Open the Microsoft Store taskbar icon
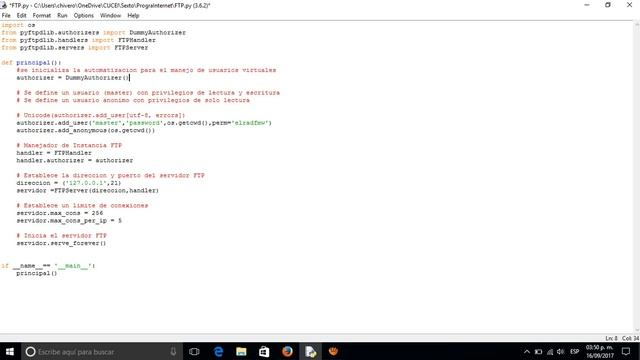 click(x=264, y=351)
